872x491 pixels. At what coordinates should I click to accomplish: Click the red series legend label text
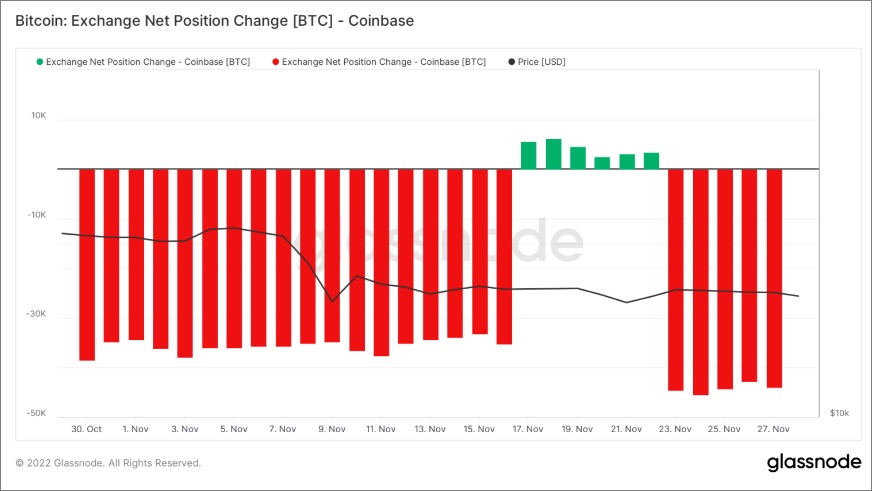point(384,62)
